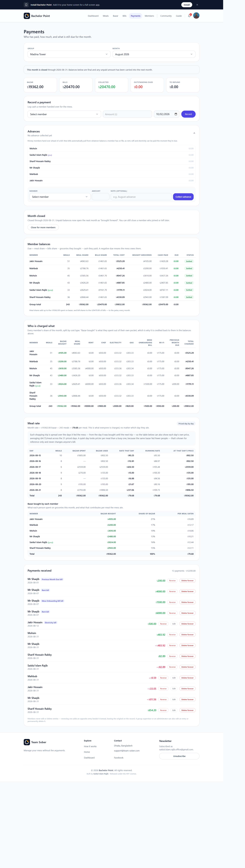Reverse Mohsin's ৳483.92 payment
Screen dimensions: 245x868
pos(172,634)
